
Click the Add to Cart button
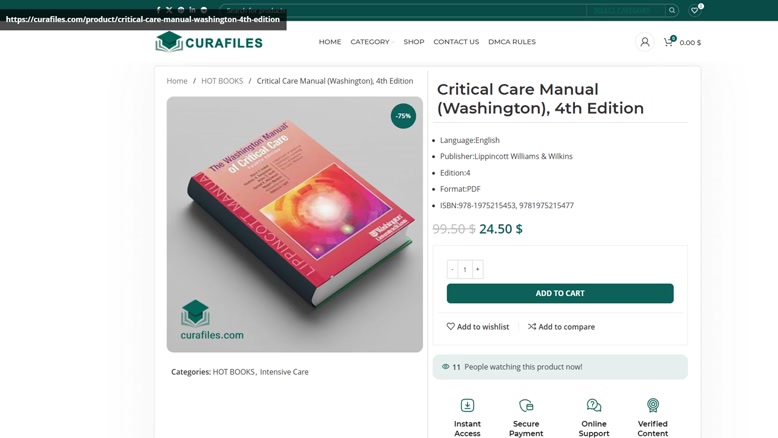560,293
